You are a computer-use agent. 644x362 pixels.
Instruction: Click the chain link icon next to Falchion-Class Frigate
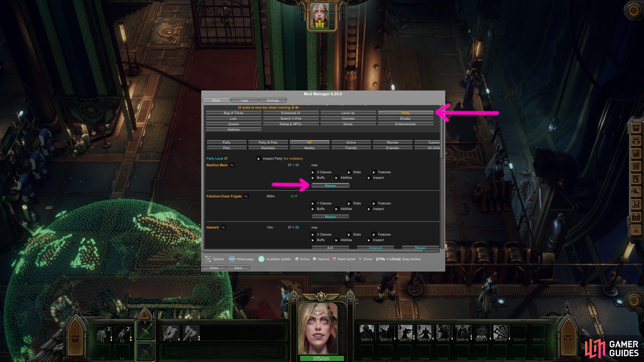247,196
